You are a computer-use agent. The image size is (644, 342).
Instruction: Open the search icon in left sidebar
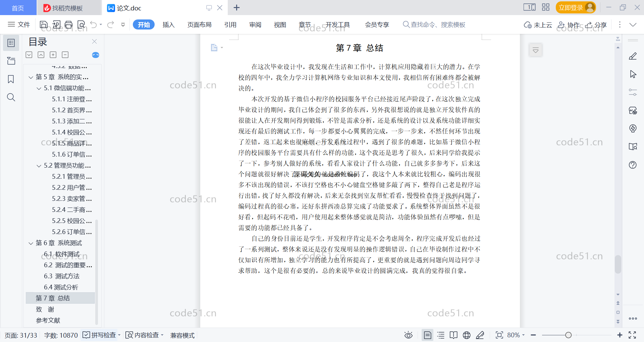[x=11, y=97]
